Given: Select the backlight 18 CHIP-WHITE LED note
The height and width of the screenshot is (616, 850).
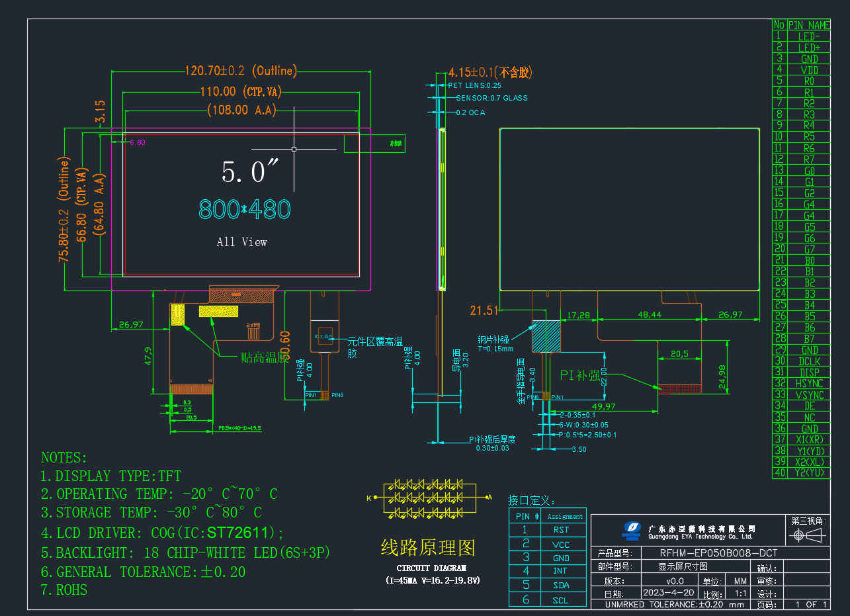Looking at the screenshot, I should [x=186, y=552].
